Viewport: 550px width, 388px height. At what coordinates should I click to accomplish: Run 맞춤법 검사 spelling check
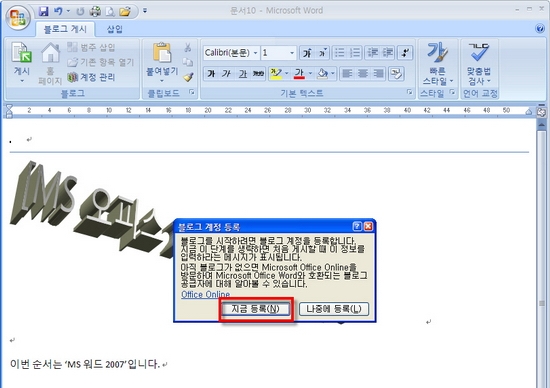click(x=479, y=63)
